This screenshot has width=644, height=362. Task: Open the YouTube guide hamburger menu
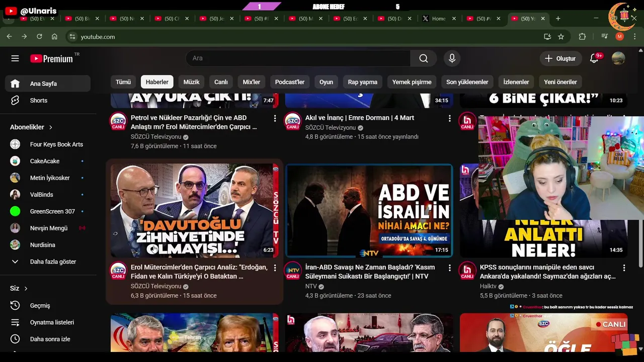click(15, 58)
